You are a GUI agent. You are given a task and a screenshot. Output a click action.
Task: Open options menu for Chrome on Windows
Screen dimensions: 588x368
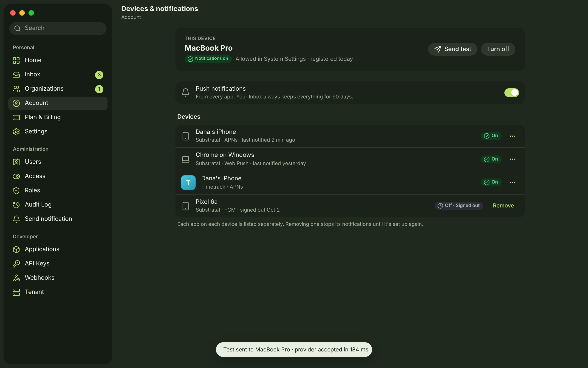tap(512, 159)
